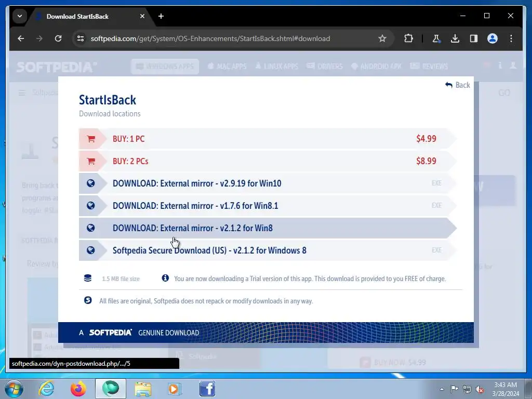The image size is (532, 399).
Task: Close the Download StartIsBack tab
Action: [142, 16]
